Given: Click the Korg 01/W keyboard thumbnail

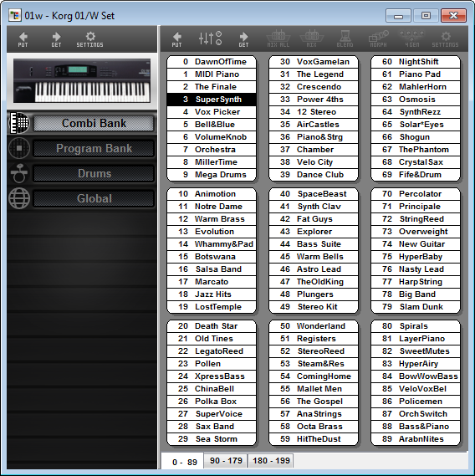Looking at the screenshot, I should coord(82,81).
